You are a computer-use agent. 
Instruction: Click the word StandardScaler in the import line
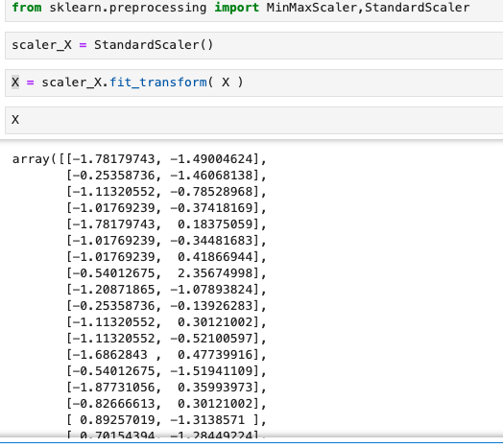coord(418,8)
